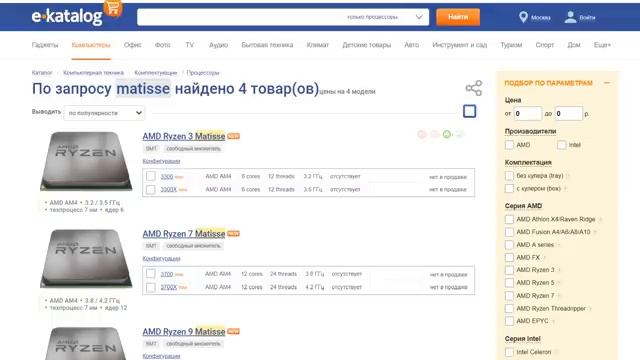Viewport: 640px width, 360px height.
Task: Click the orange Найти search button
Action: click(458, 17)
